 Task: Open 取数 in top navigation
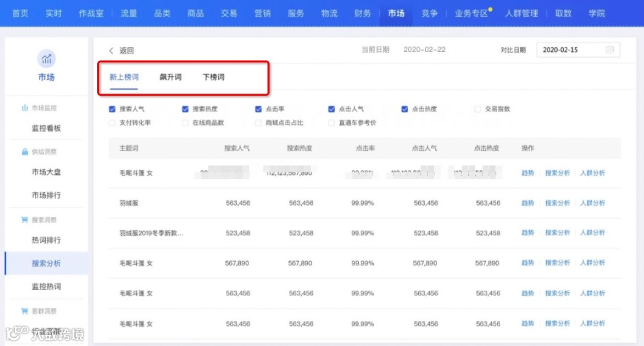pos(563,14)
